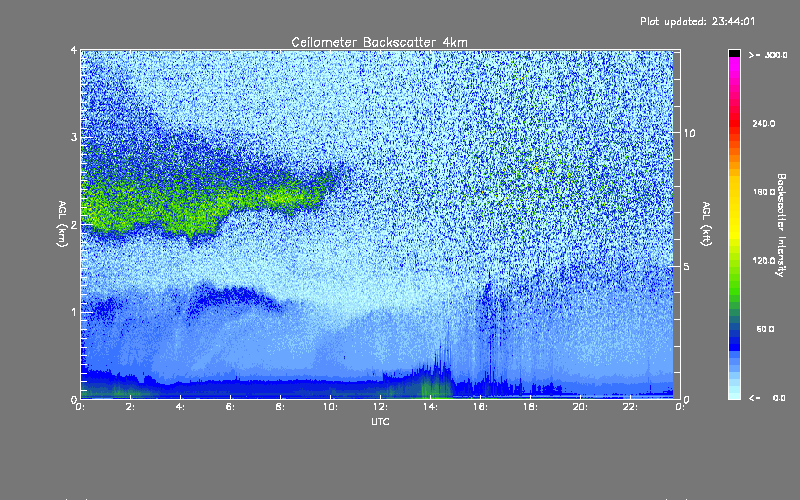This screenshot has height=500, width=800.
Task: Click the 180.0 colorbar label
Action: [x=764, y=192]
